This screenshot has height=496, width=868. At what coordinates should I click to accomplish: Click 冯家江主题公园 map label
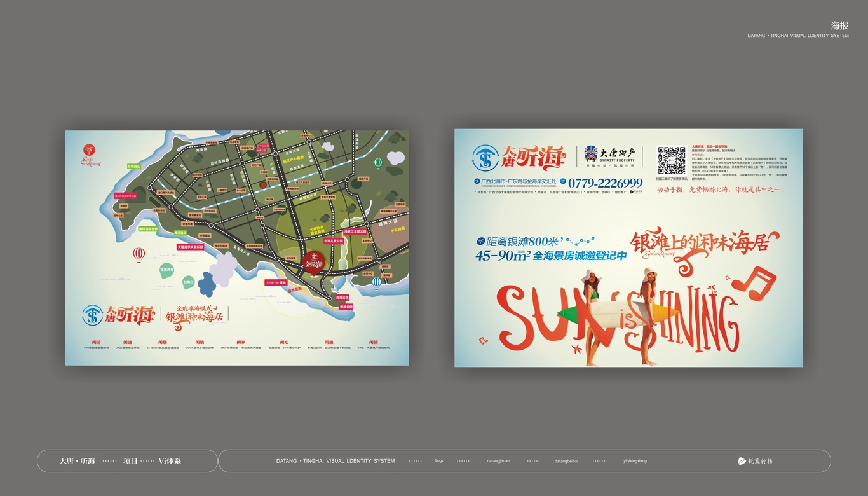[x=355, y=231]
